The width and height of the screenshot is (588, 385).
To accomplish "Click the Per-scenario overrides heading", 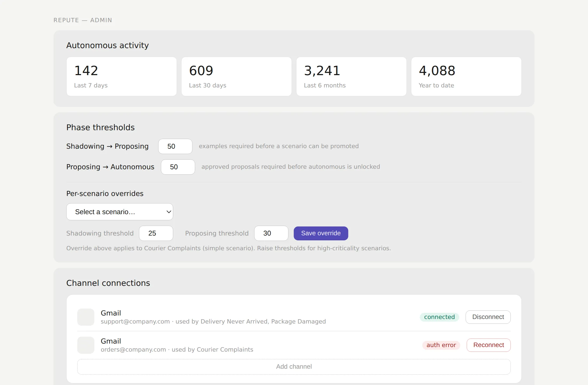I will coord(105,194).
